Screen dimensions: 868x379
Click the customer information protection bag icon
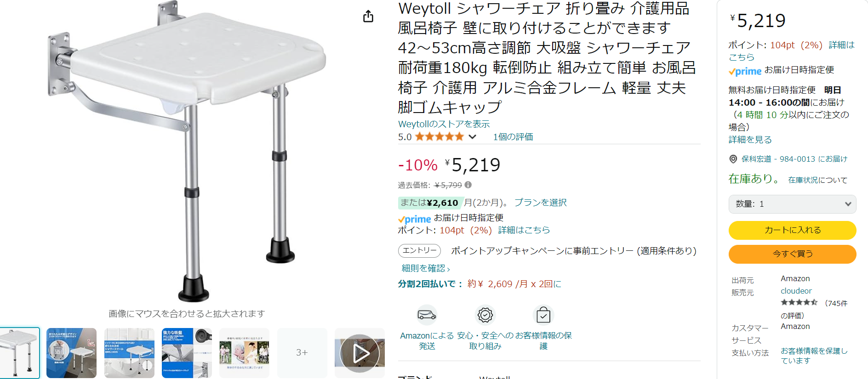tap(543, 315)
